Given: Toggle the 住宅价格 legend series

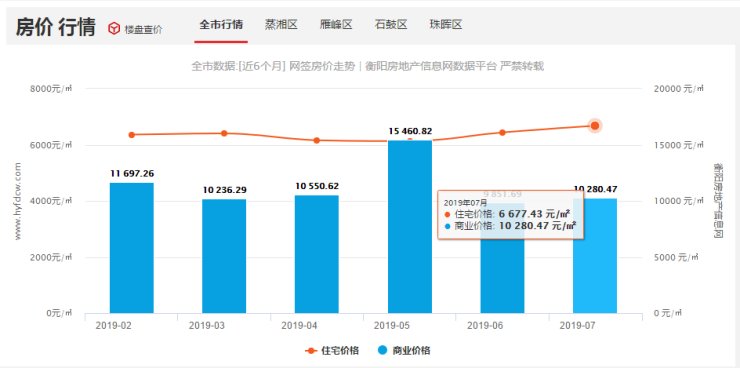Looking at the screenshot, I should pos(332,351).
